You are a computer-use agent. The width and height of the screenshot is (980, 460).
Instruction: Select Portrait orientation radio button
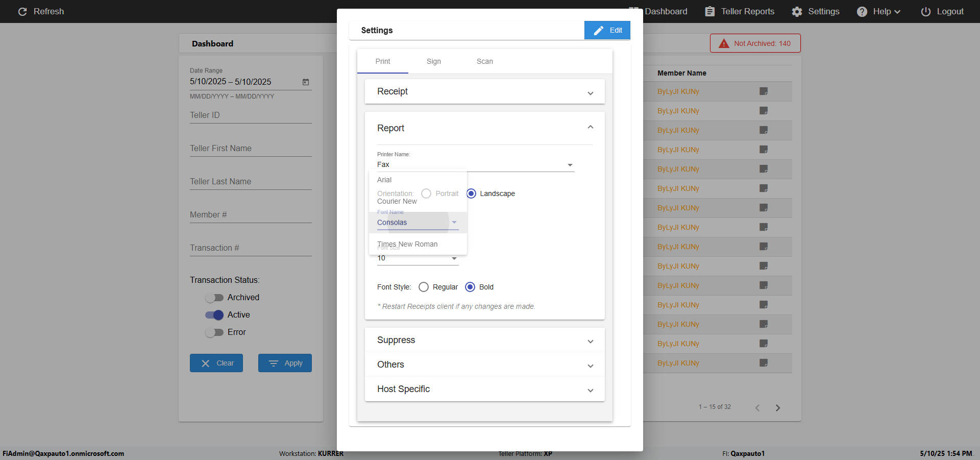click(x=426, y=193)
